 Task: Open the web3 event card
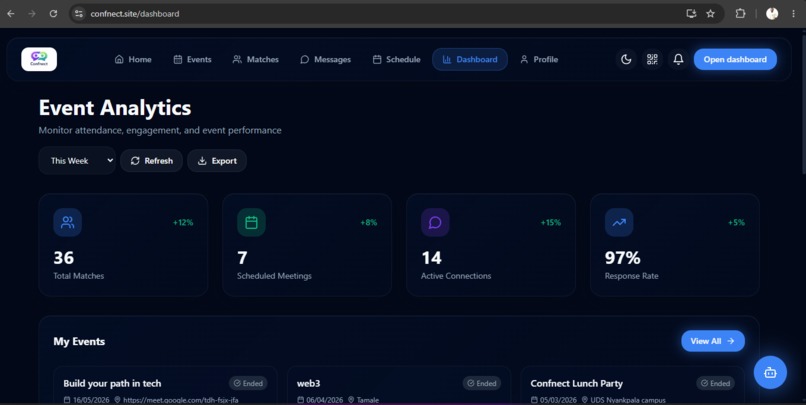399,385
